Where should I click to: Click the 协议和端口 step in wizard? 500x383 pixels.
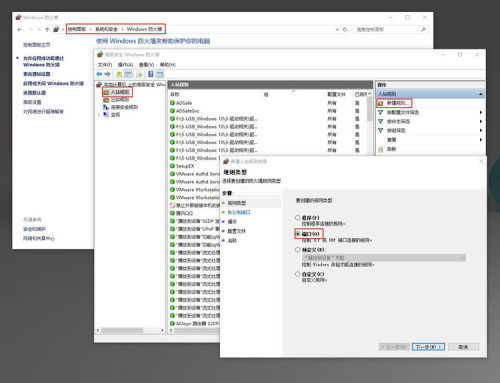tap(239, 212)
